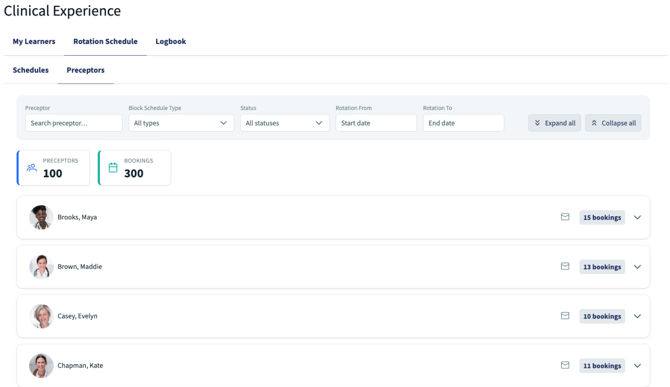Click the Preceptors count 100
The width and height of the screenshot is (670, 387).
[53, 173]
